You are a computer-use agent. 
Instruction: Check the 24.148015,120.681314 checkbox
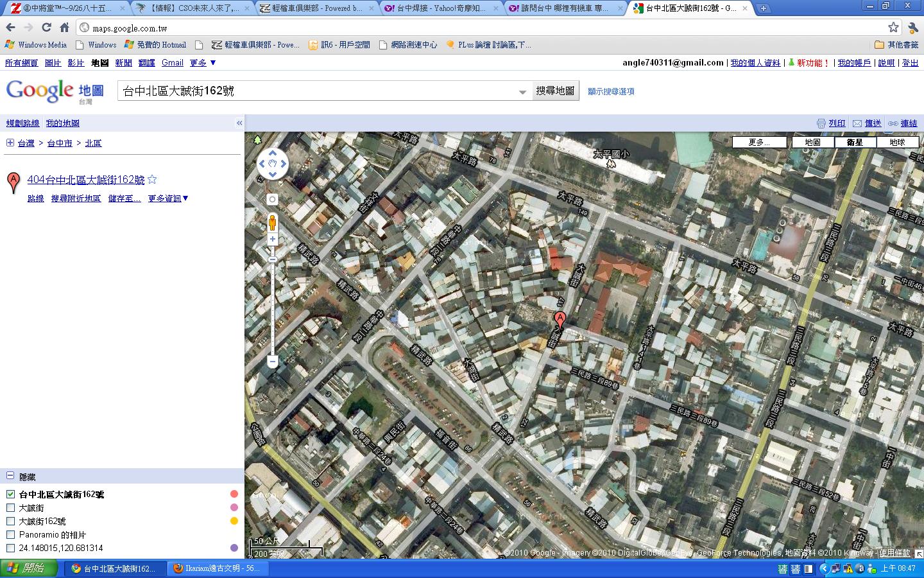click(10, 548)
